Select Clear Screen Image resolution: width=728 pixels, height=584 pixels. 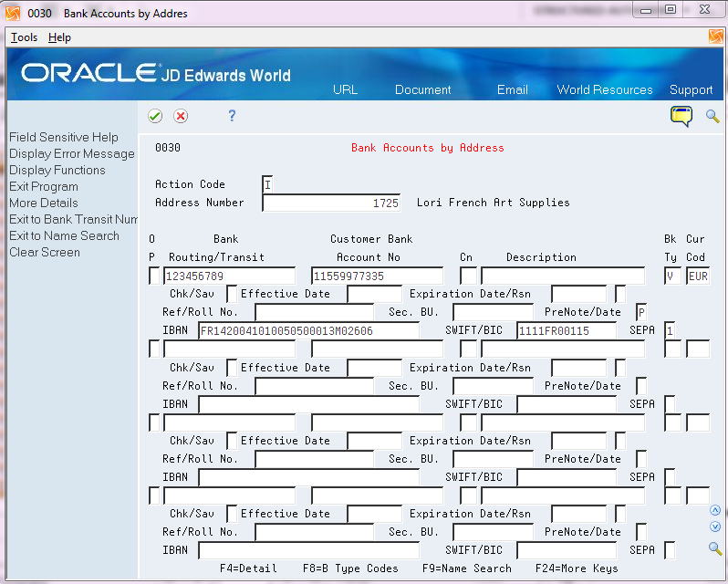pos(45,252)
